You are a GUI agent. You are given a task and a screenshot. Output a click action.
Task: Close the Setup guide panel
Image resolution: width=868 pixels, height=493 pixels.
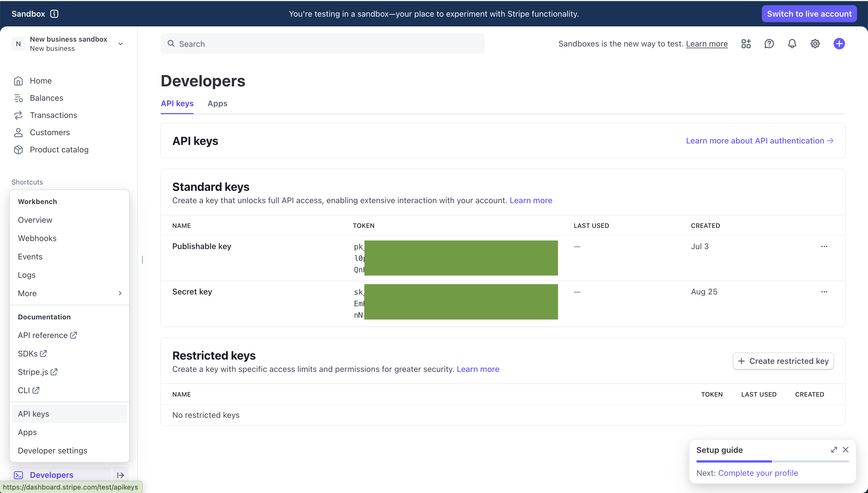pyautogui.click(x=846, y=450)
